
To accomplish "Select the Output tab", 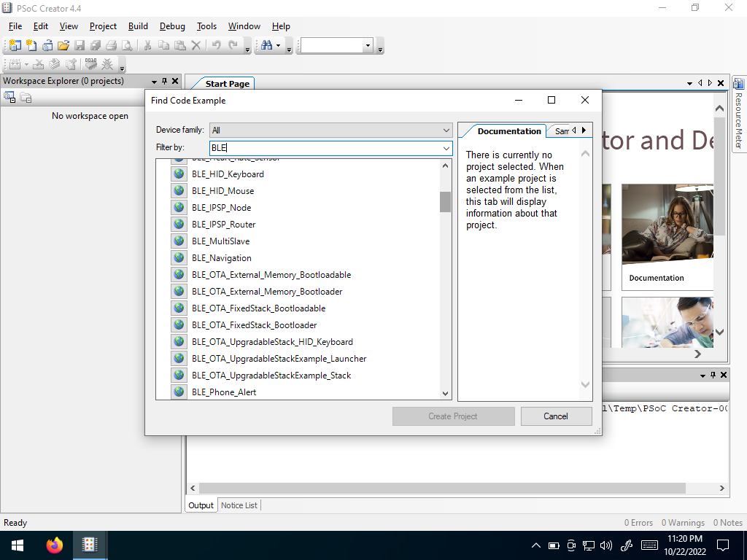I will click(201, 505).
